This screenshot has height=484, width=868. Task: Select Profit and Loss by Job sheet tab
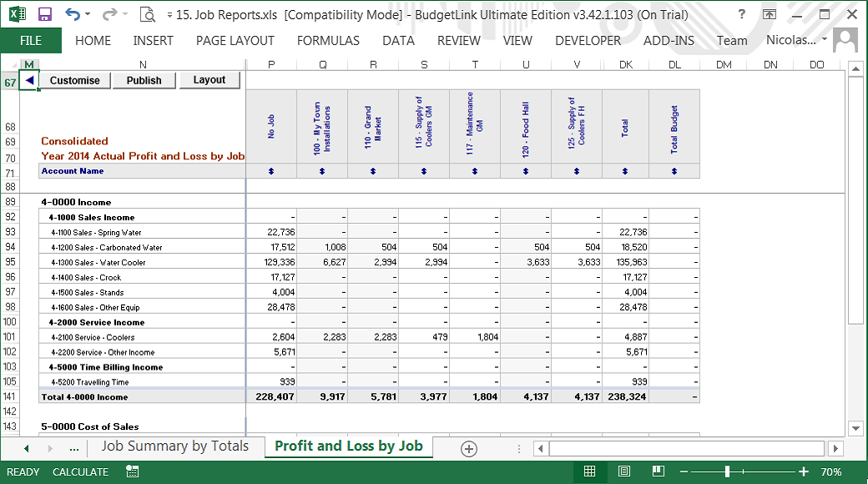pos(349,446)
